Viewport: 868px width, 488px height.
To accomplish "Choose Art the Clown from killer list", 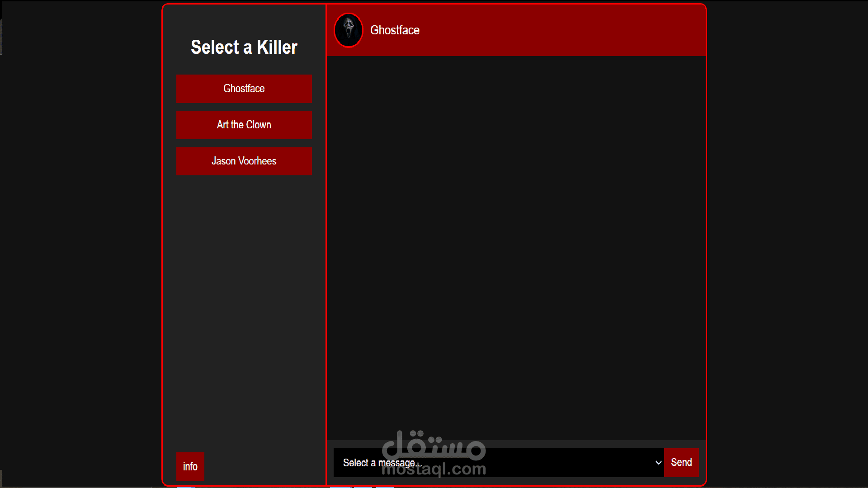I will pos(244,125).
